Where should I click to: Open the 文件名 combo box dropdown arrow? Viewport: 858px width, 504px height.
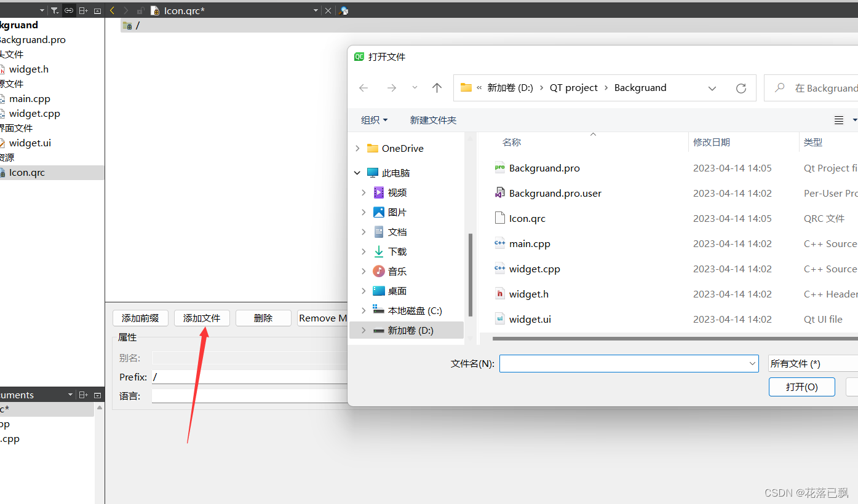point(753,363)
